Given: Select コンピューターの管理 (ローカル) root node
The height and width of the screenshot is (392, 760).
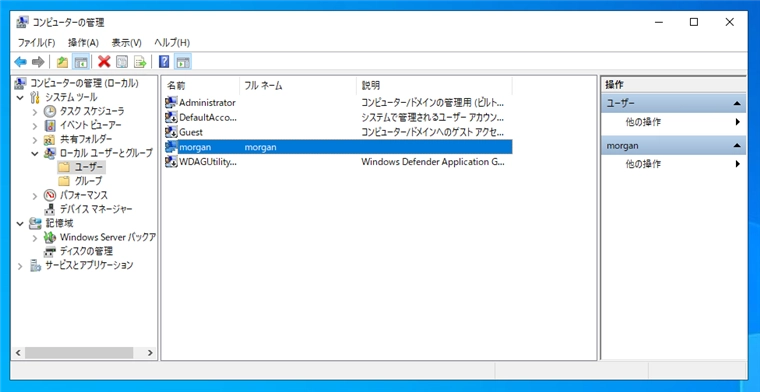Looking at the screenshot, I should tap(84, 83).
